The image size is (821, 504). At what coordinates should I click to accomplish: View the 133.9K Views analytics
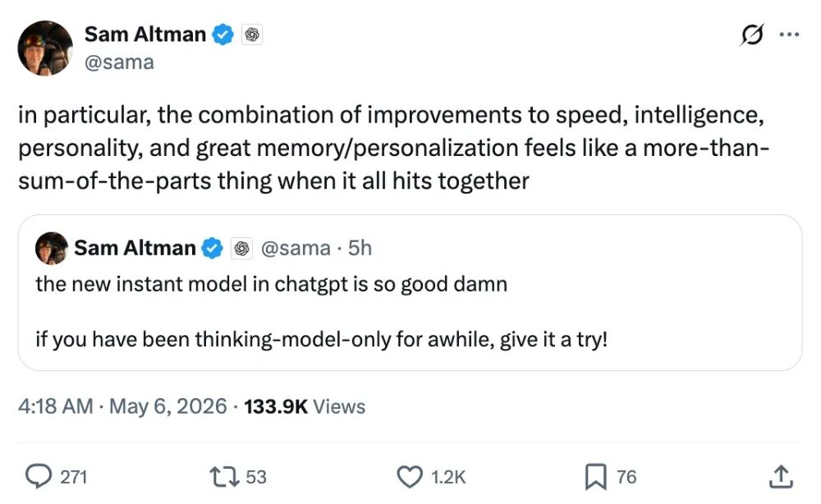tap(305, 406)
